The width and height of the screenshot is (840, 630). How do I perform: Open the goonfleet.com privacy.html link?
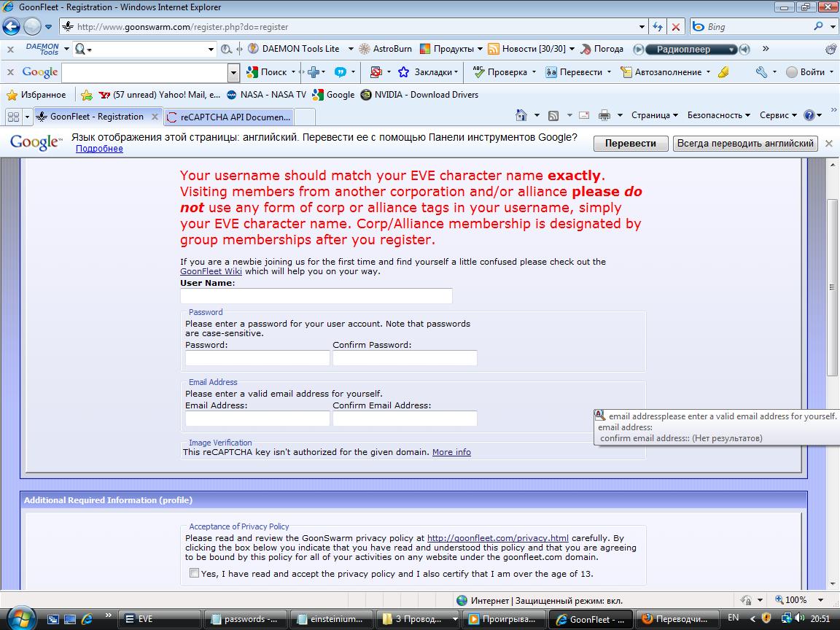(x=498, y=538)
